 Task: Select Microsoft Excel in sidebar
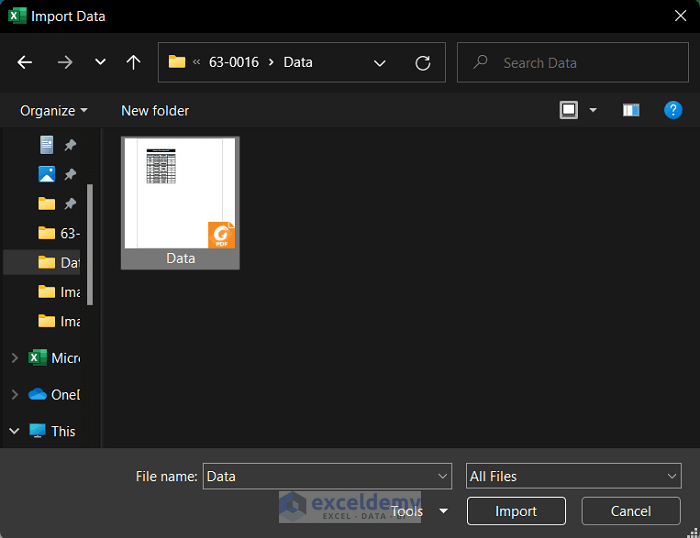click(54, 358)
